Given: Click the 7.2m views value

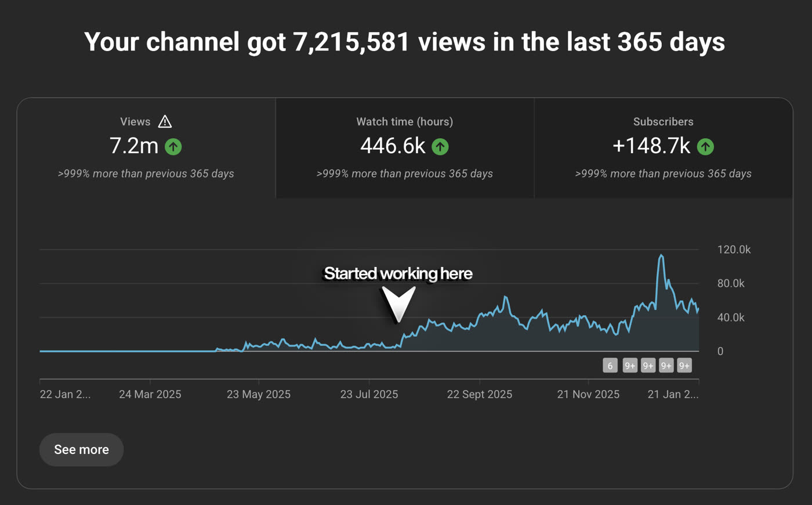Looking at the screenshot, I should [134, 146].
